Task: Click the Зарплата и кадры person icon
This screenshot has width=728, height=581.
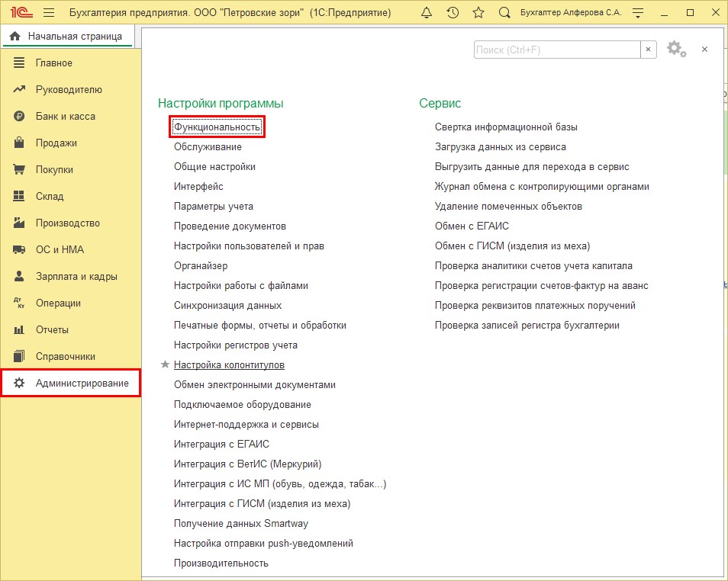Action: click(19, 276)
